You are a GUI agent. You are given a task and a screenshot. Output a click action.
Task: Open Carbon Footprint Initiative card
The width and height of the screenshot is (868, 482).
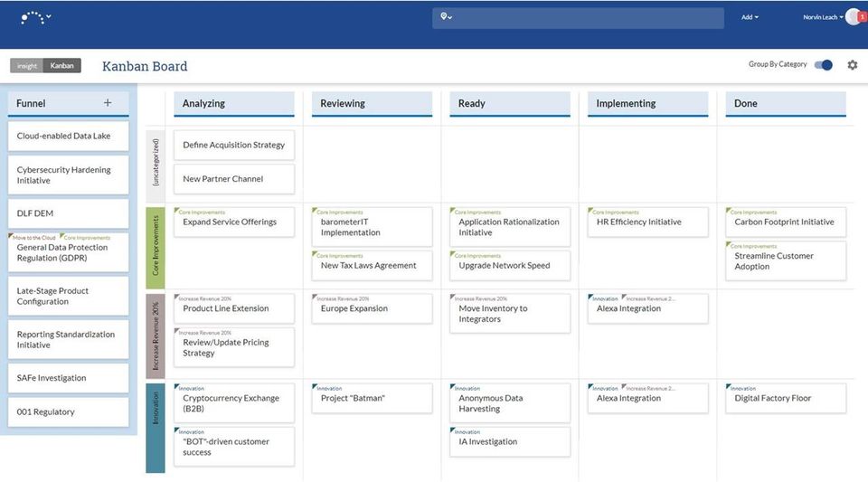click(x=786, y=222)
